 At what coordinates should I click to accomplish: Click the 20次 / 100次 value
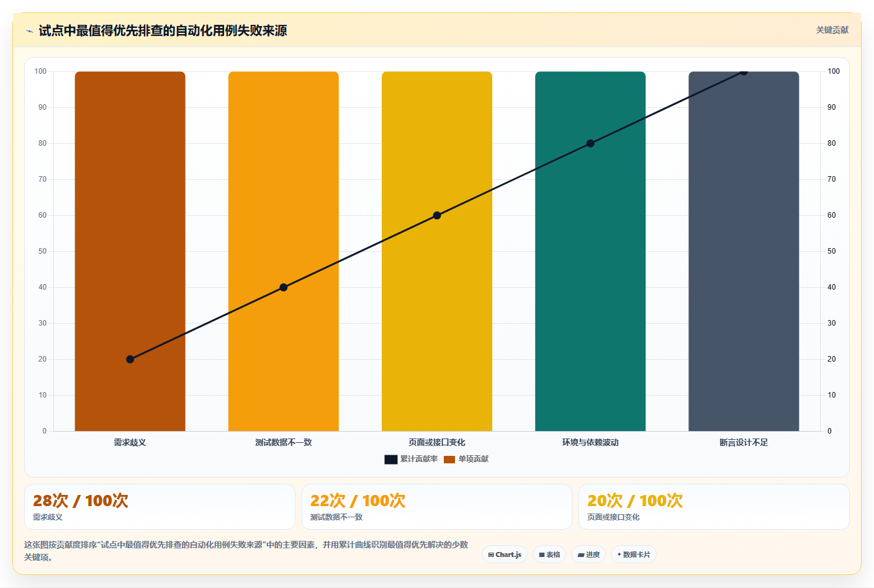[635, 501]
